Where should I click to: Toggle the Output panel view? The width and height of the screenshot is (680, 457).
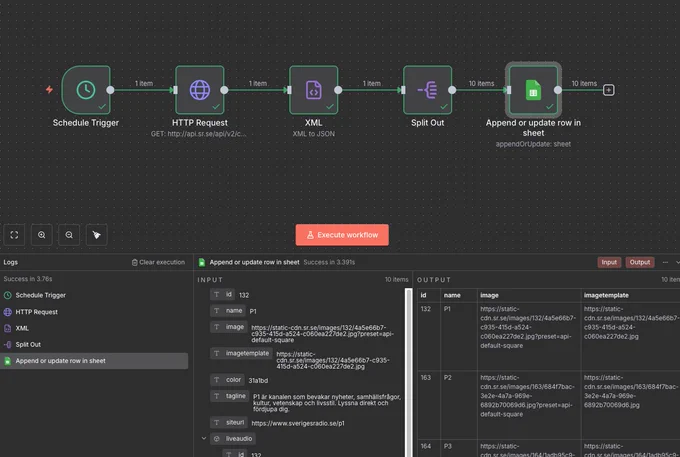tap(640, 262)
